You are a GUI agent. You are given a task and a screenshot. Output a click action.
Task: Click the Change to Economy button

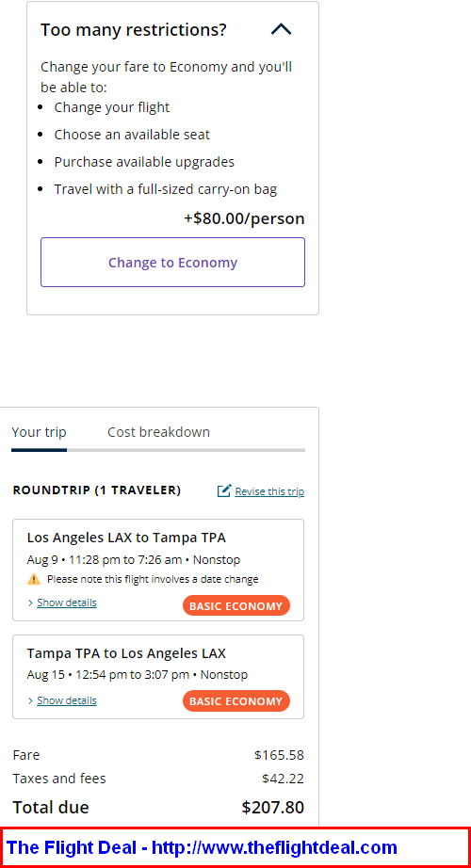[172, 263]
